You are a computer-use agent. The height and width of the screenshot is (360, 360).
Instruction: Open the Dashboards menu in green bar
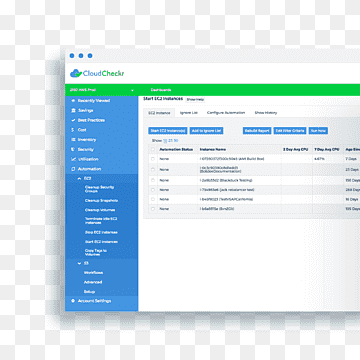161,90
